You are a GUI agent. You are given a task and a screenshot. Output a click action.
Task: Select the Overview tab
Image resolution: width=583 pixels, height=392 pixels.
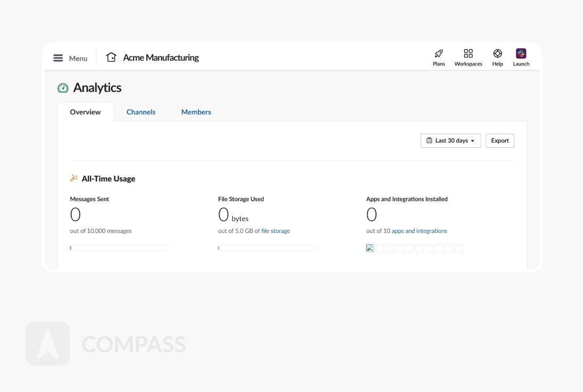click(85, 112)
